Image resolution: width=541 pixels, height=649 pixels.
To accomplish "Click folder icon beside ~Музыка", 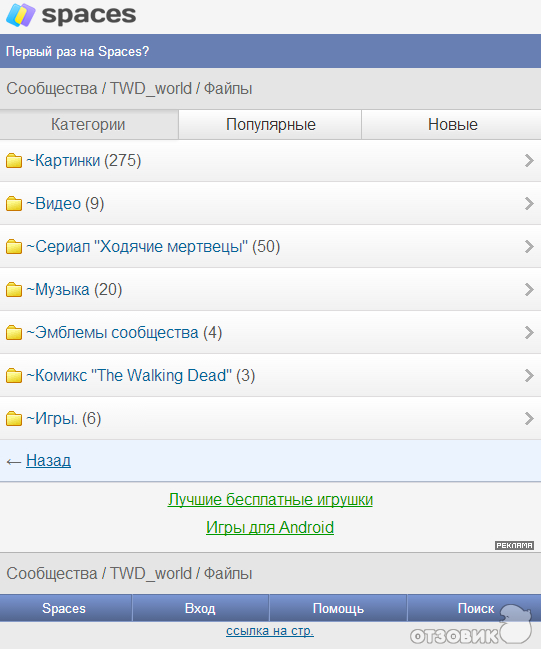I will pos(14,290).
